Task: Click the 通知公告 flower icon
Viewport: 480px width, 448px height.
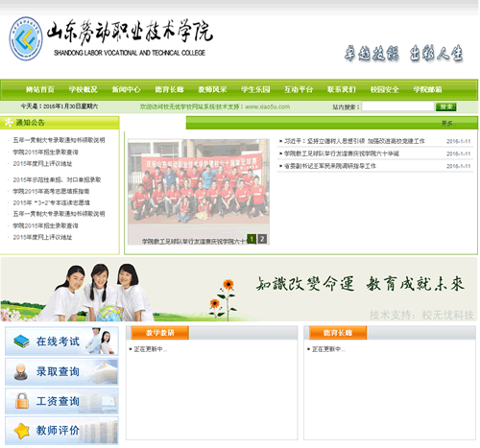Action: click(x=9, y=122)
